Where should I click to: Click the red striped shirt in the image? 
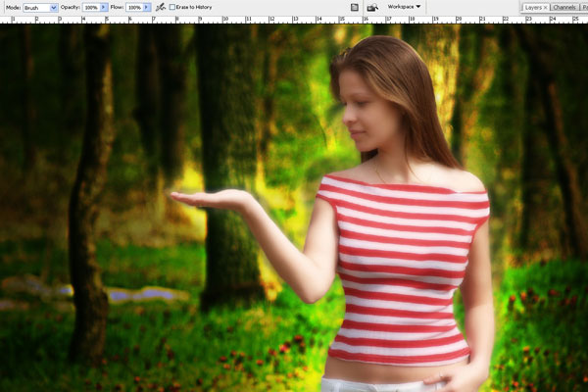402,265
